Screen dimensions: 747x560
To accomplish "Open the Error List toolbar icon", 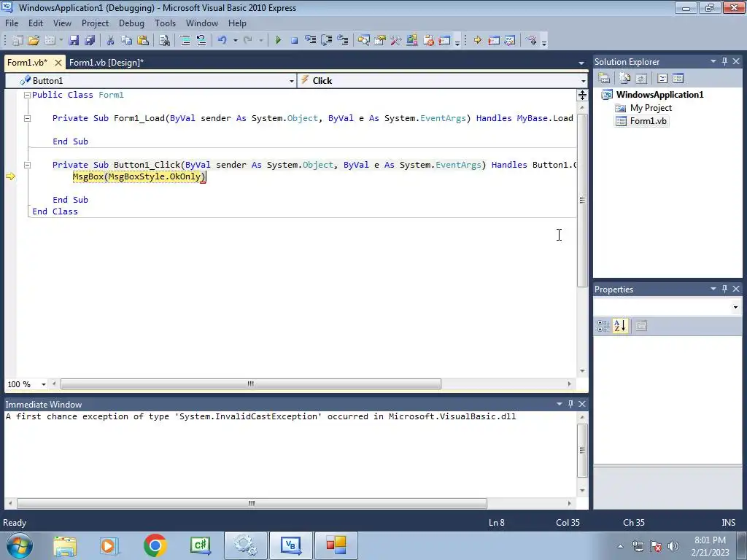I will [x=427, y=41].
